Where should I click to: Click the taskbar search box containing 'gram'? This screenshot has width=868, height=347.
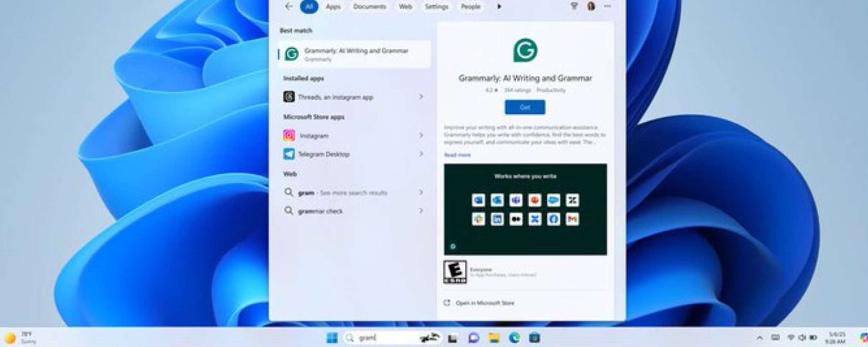(x=392, y=338)
